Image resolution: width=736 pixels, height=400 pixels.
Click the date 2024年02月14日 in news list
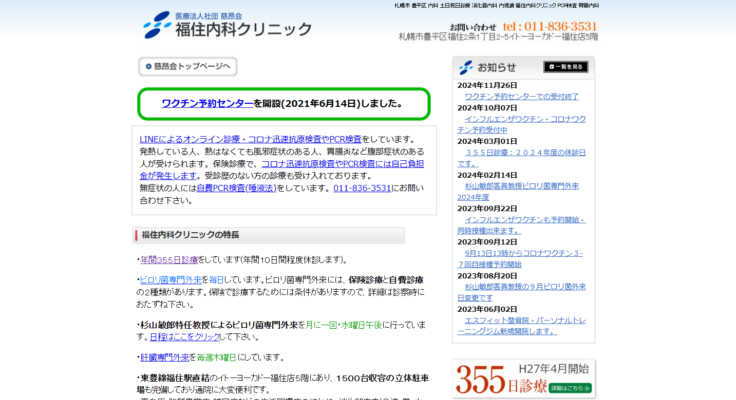(487, 175)
